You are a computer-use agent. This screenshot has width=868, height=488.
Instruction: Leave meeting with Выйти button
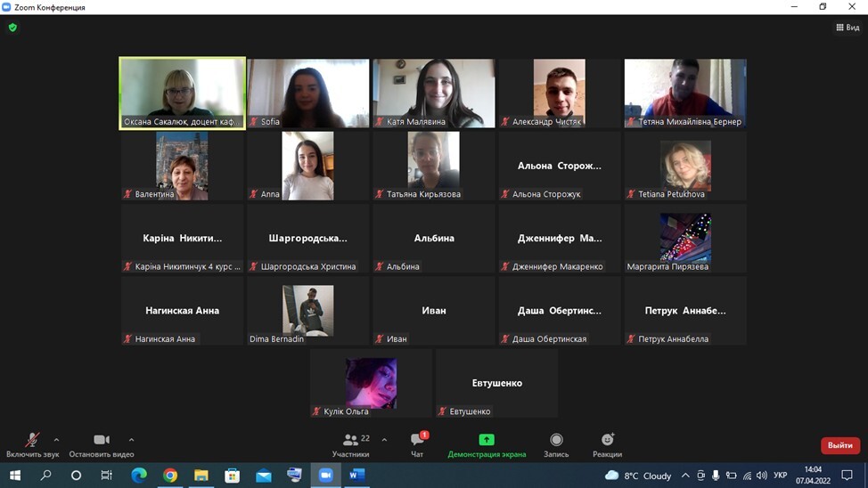pyautogui.click(x=839, y=445)
